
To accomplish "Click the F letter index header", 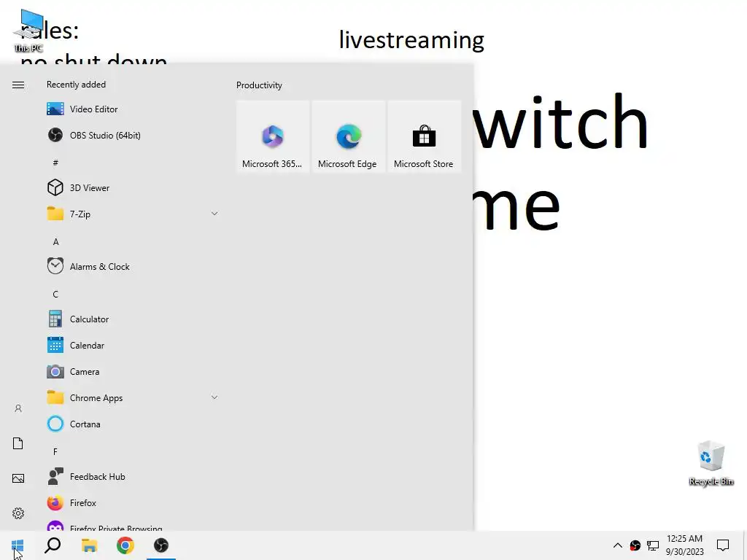I will 55,451.
